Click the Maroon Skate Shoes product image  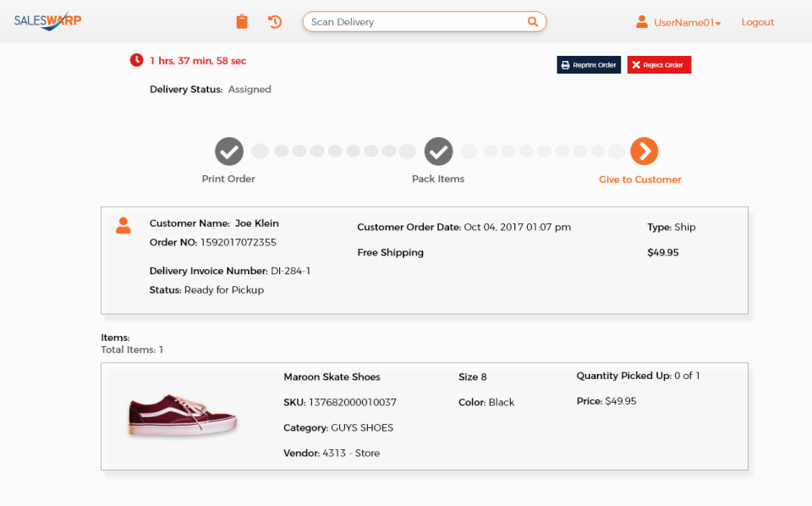click(x=182, y=415)
